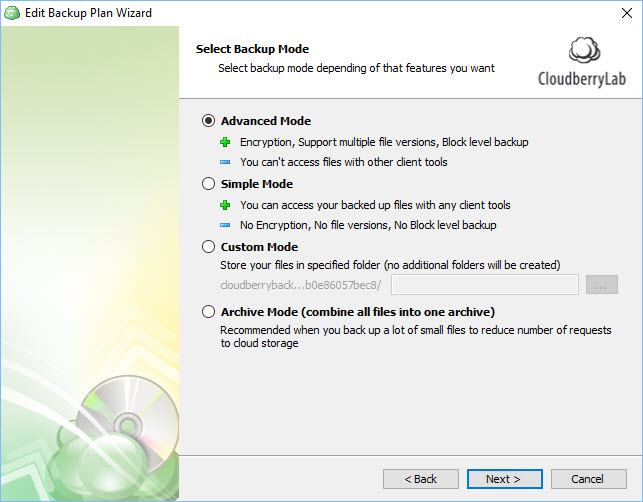Cancel the backup plan wizard
The width and height of the screenshot is (643, 502).
(x=588, y=479)
